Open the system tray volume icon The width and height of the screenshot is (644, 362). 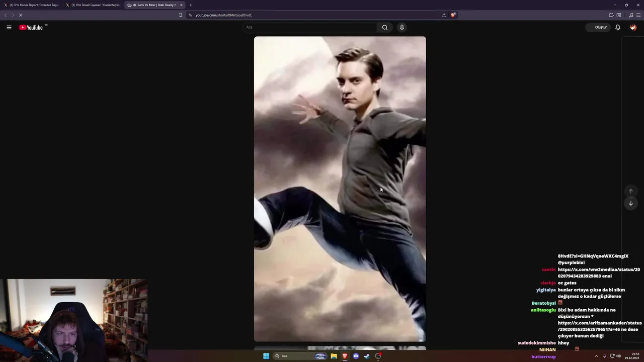(619, 356)
